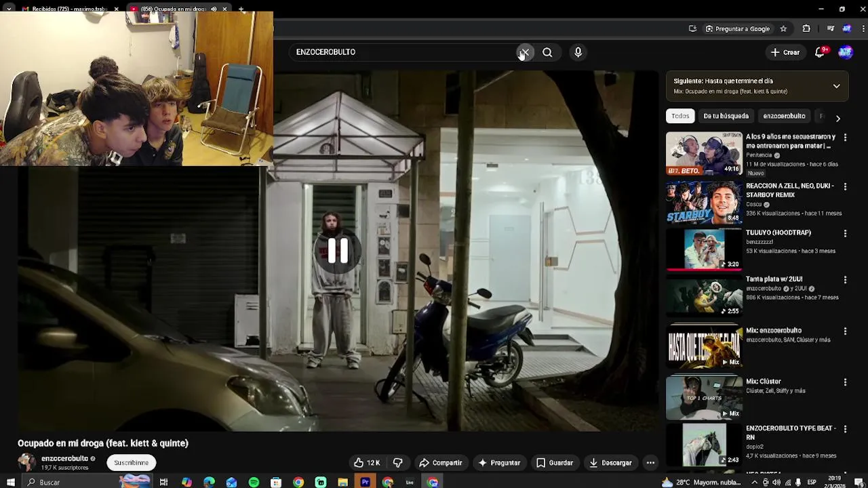Activate voice search microphone

pyautogui.click(x=578, y=52)
